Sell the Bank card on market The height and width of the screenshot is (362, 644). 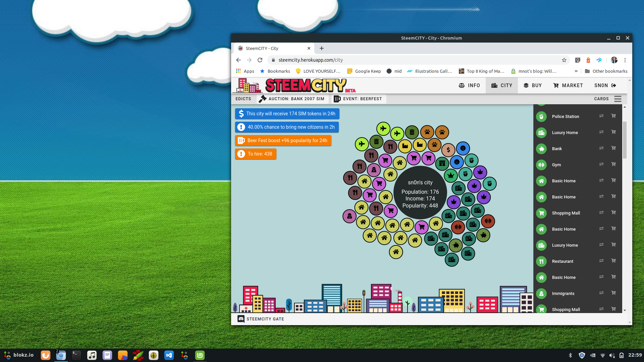pos(613,148)
